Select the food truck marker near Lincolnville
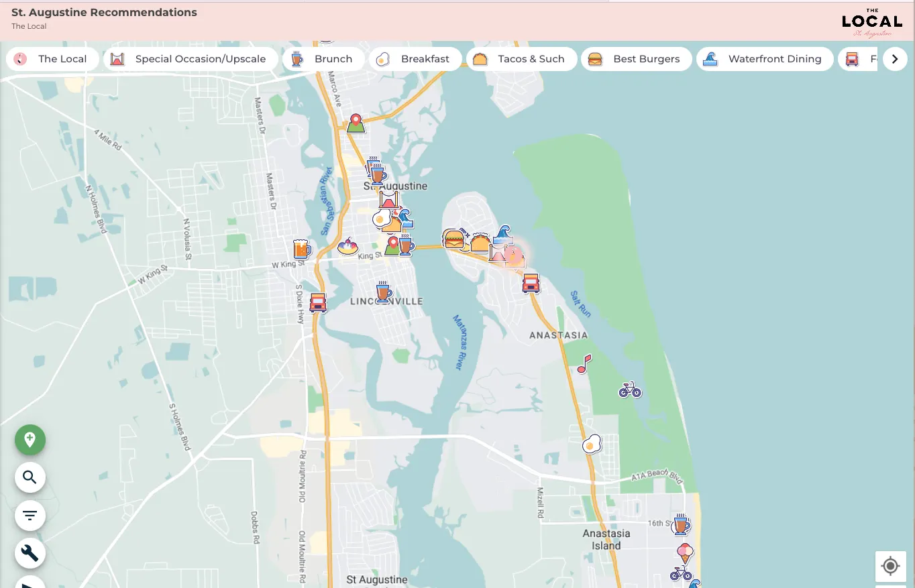 click(318, 302)
